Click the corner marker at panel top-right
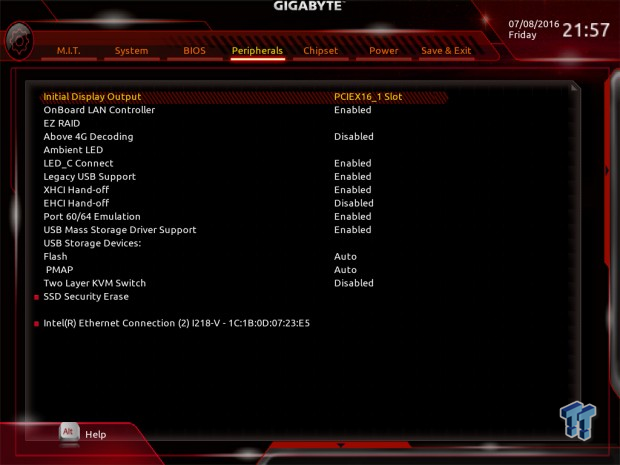This screenshot has width=620, height=465. [573, 87]
